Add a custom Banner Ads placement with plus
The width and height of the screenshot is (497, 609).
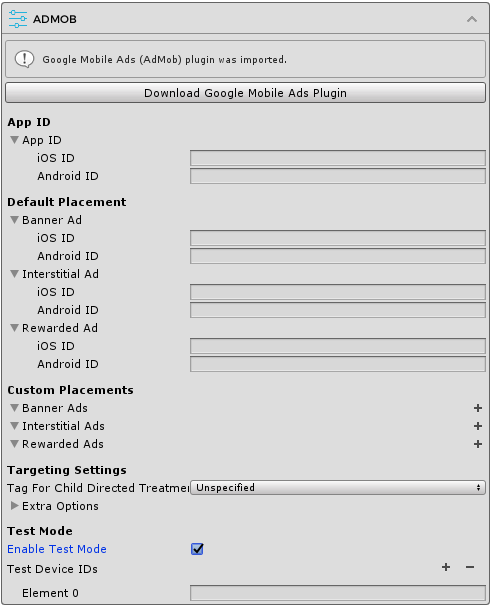click(478, 408)
